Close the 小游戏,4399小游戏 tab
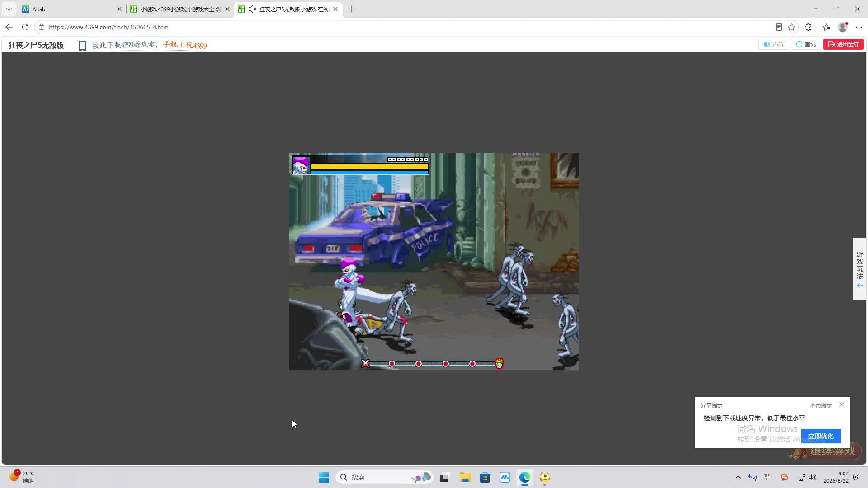 tap(227, 9)
